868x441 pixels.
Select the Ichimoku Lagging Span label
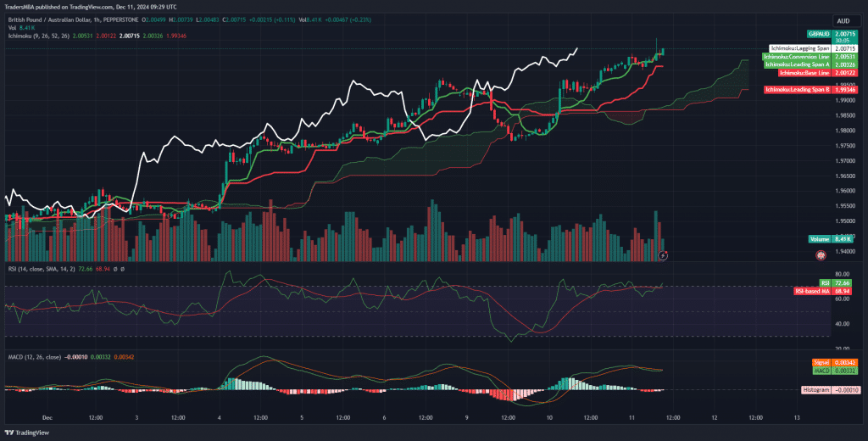(799, 49)
